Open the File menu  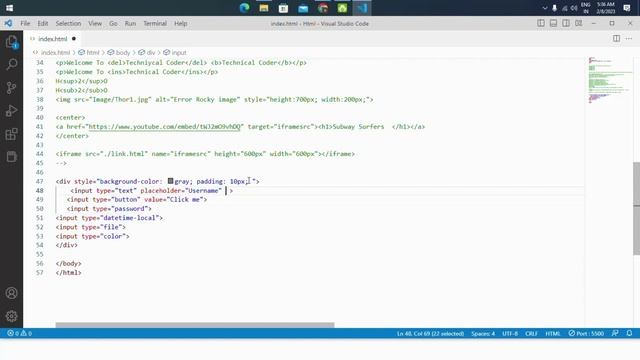25,23
